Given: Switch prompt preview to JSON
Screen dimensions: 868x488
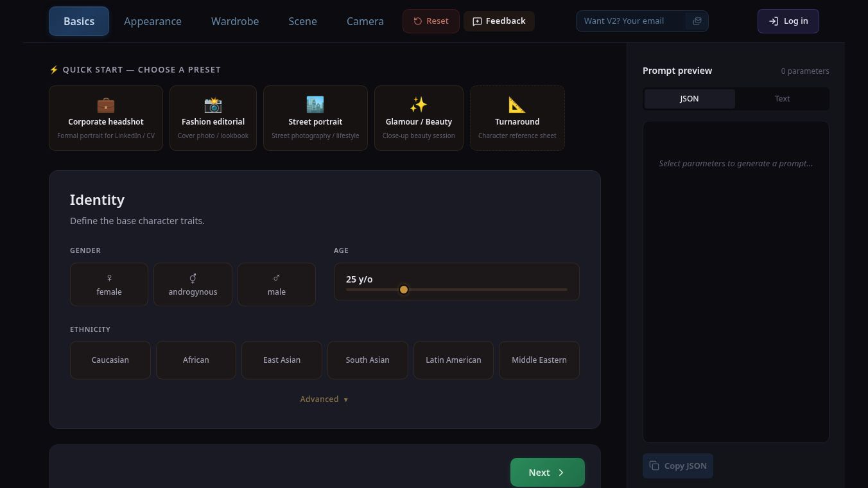Looking at the screenshot, I should 690,99.
